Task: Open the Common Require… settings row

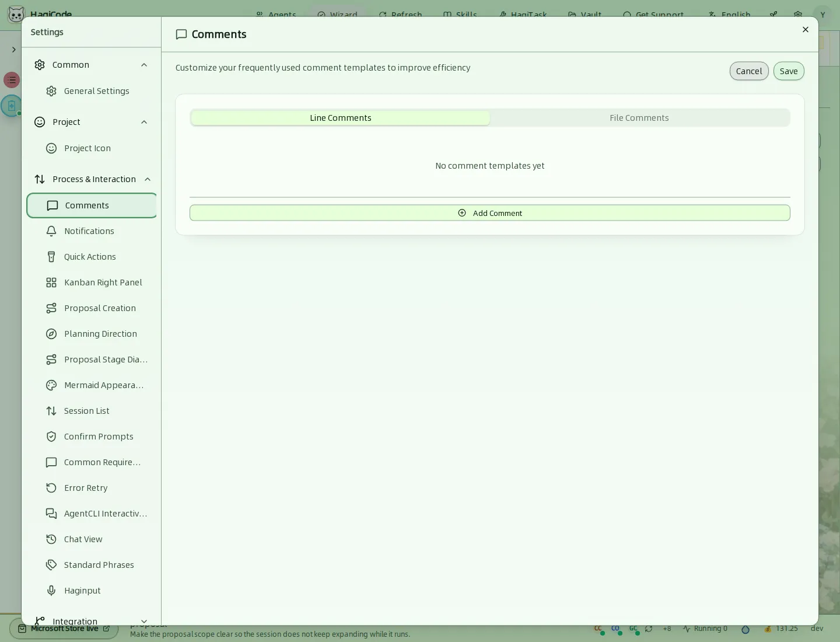Action: 92,462
